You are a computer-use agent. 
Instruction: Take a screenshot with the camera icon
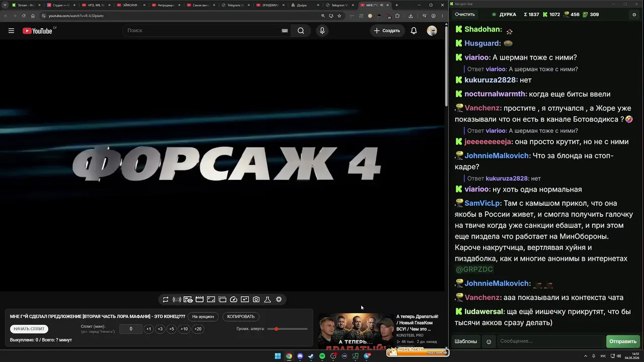(256, 300)
